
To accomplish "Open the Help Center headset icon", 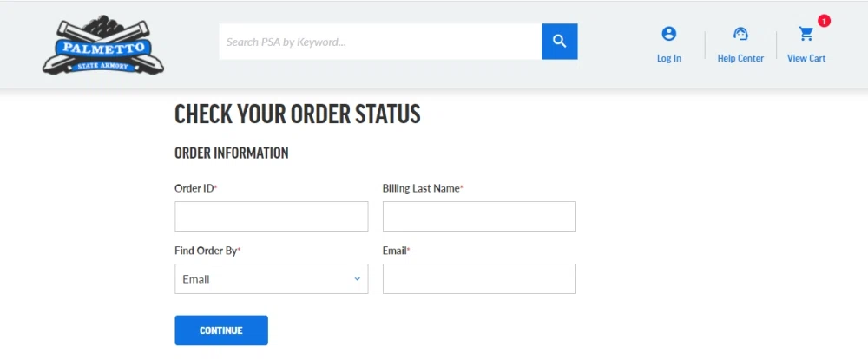I will coord(740,34).
